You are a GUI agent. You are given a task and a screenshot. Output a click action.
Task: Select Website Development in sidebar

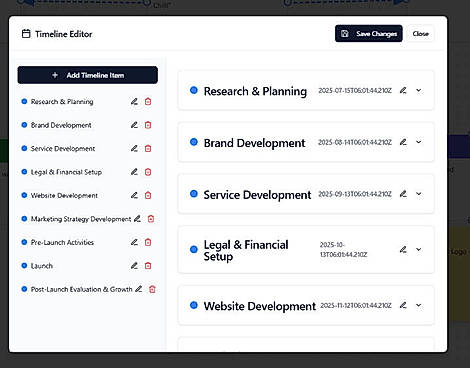click(x=64, y=195)
